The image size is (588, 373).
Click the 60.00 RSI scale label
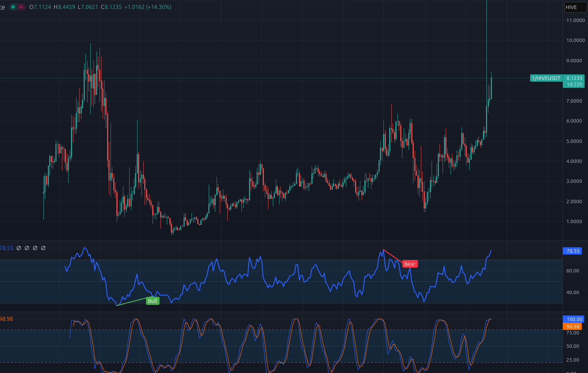tap(573, 271)
